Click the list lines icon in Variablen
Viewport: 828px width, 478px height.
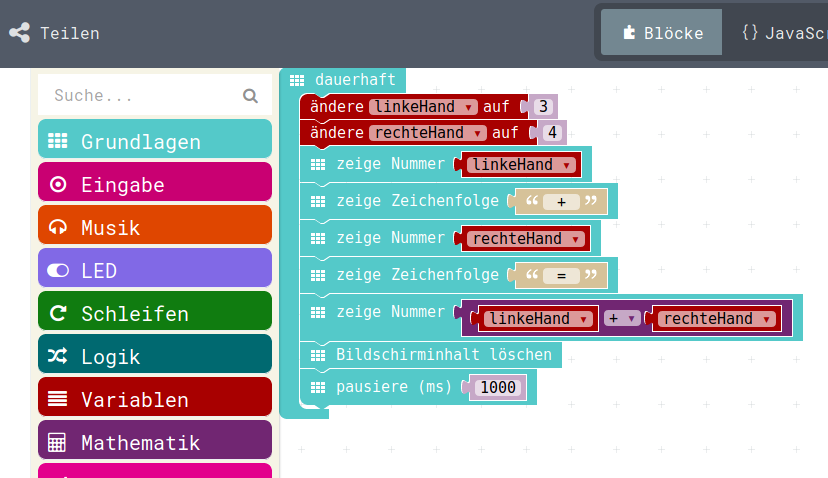pos(58,399)
